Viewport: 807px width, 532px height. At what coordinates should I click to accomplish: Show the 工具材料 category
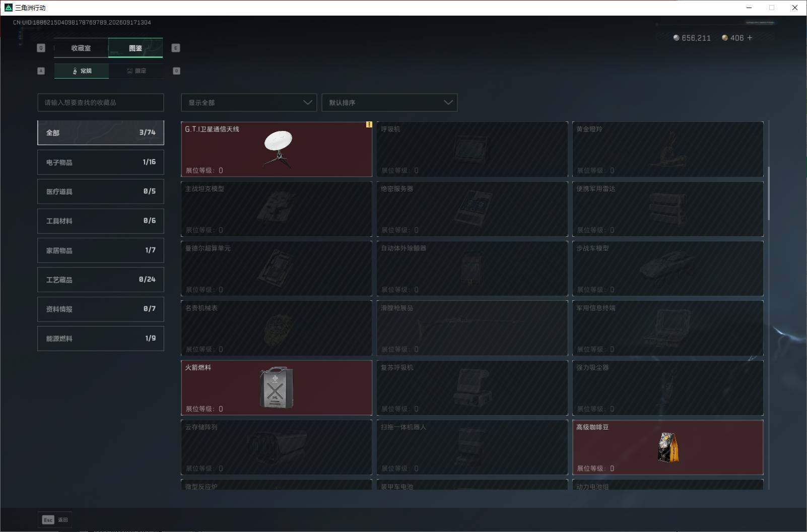(101, 221)
